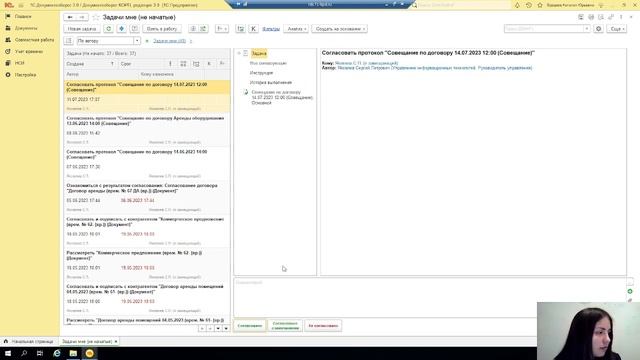Close the Задачи мне (не начатые) tab
This screenshot has height=360, width=640.
[116, 341]
